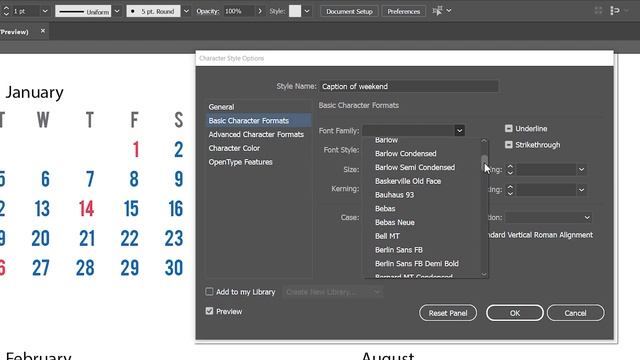640x360 pixels.
Task: Adjust tracking stepper arrows
Action: 510,190
